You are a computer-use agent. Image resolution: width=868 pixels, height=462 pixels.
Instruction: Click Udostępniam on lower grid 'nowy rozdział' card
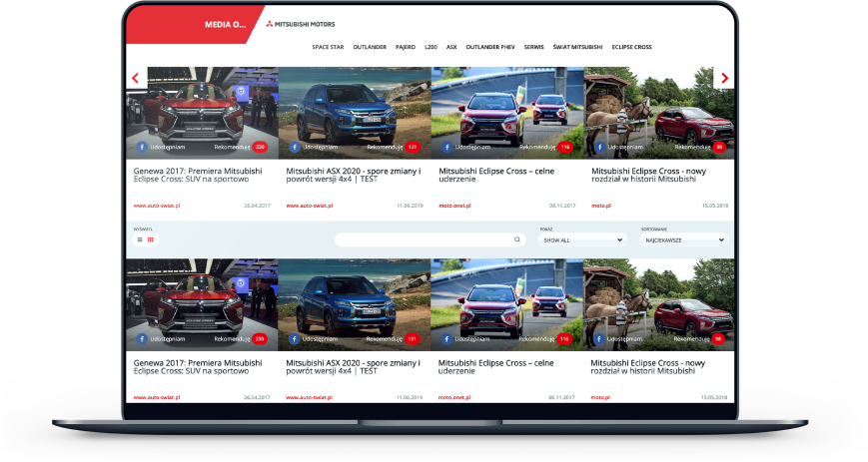(625, 338)
